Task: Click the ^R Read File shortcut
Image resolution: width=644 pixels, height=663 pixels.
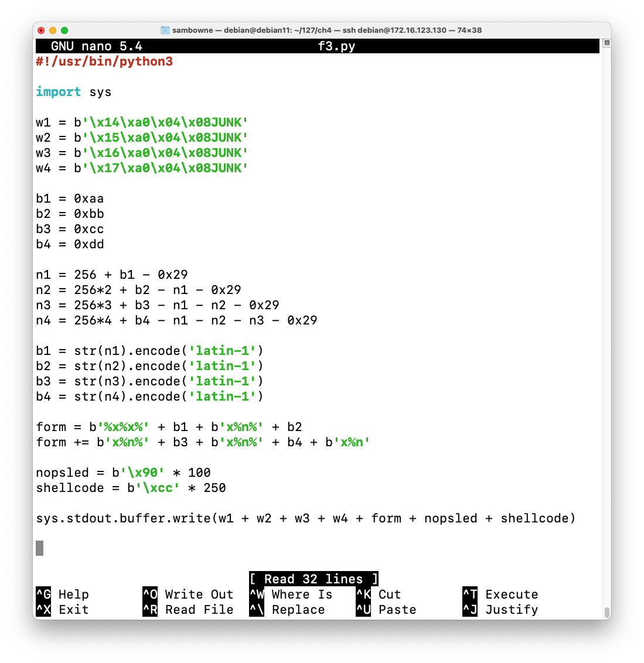Action: [188, 609]
